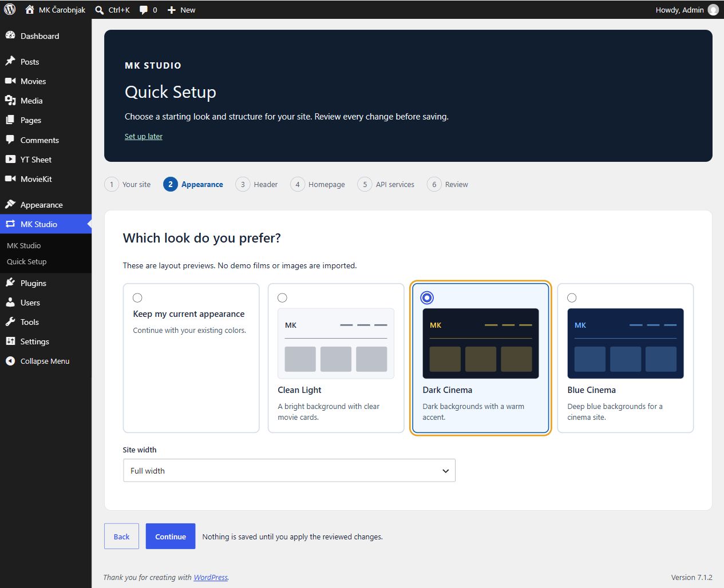
Task: Jump to step 6 Review
Action: (448, 184)
